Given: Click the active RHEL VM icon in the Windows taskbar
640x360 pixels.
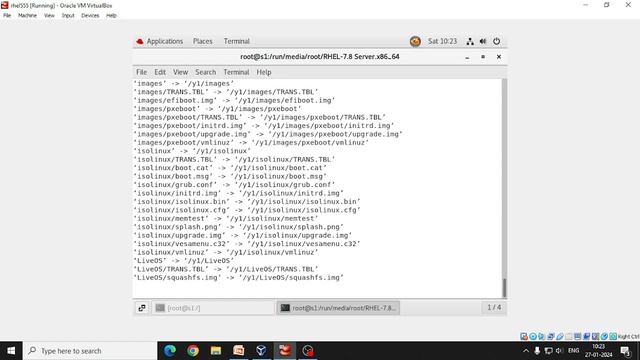Looking at the screenshot, I should 285,351.
